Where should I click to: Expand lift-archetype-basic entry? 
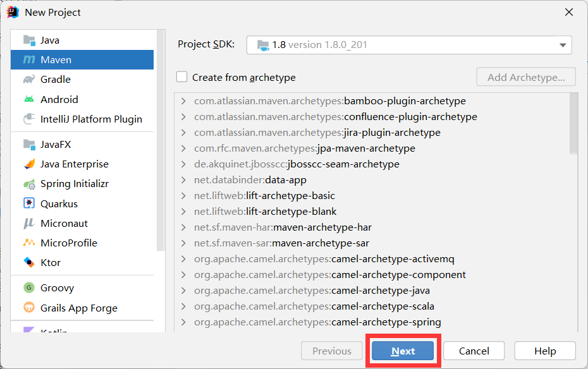tap(183, 196)
